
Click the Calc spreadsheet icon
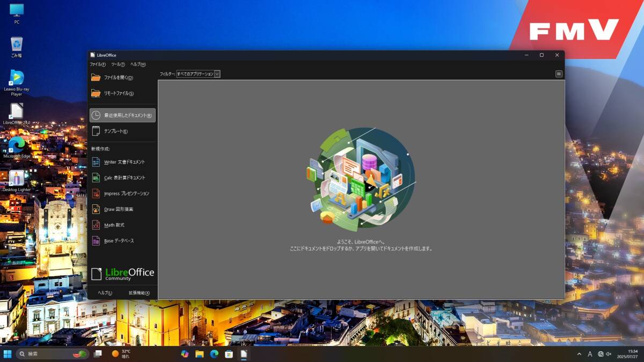point(96,178)
